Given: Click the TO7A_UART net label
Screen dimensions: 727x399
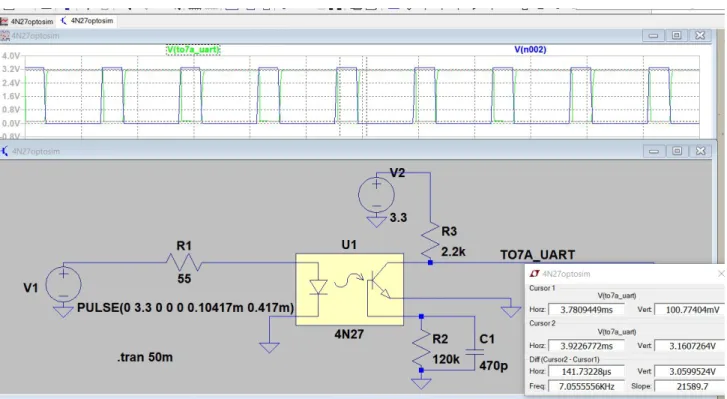Looking at the screenshot, I should pyautogui.click(x=537, y=254).
